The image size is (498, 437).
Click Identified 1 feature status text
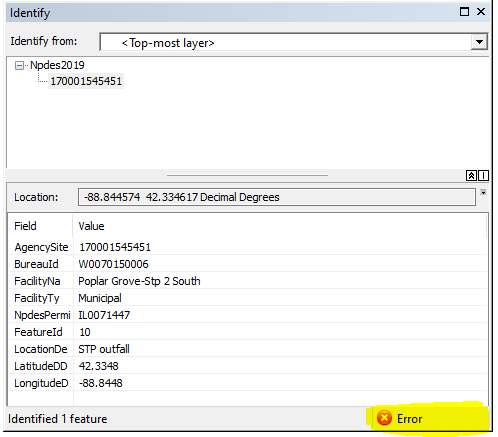pyautogui.click(x=58, y=419)
